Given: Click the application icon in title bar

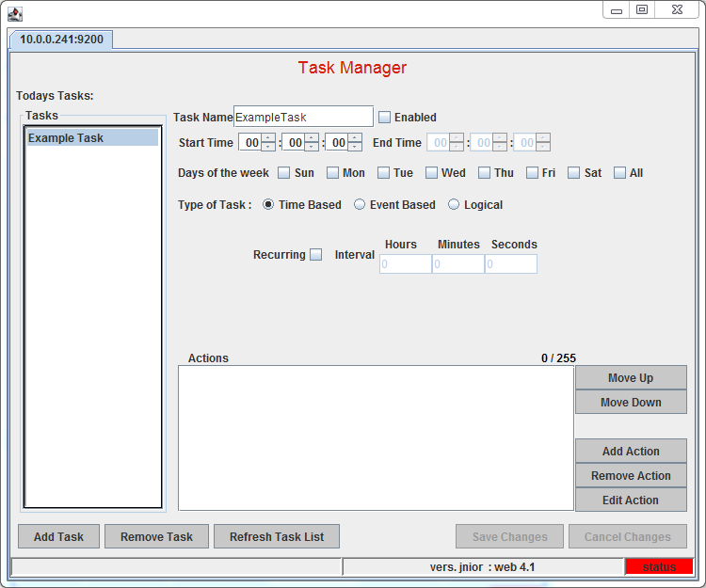Looking at the screenshot, I should pos(15,14).
